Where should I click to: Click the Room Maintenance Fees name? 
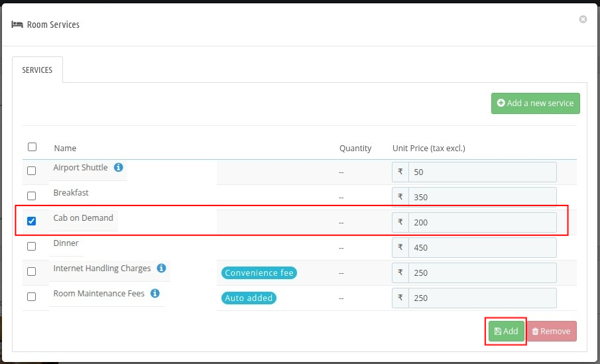(99, 294)
